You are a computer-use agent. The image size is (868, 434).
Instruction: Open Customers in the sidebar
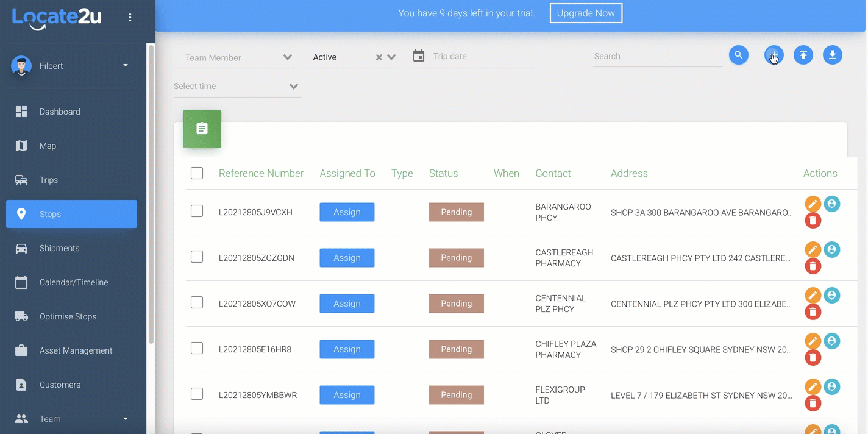(x=71, y=385)
